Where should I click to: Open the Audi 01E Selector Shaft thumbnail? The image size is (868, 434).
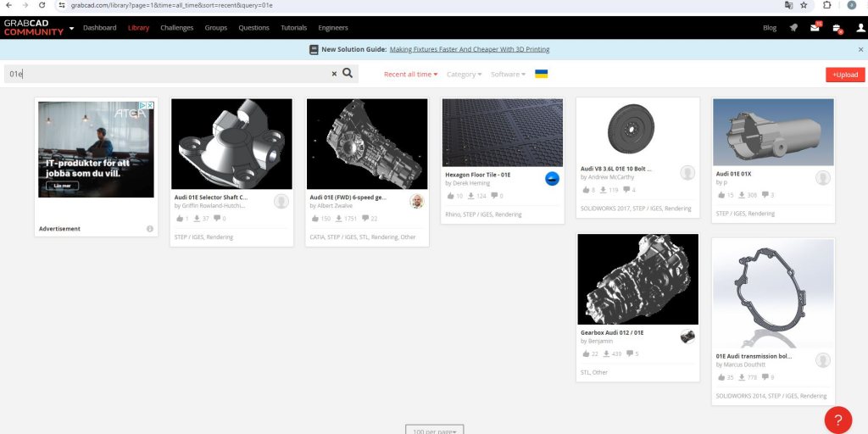231,144
